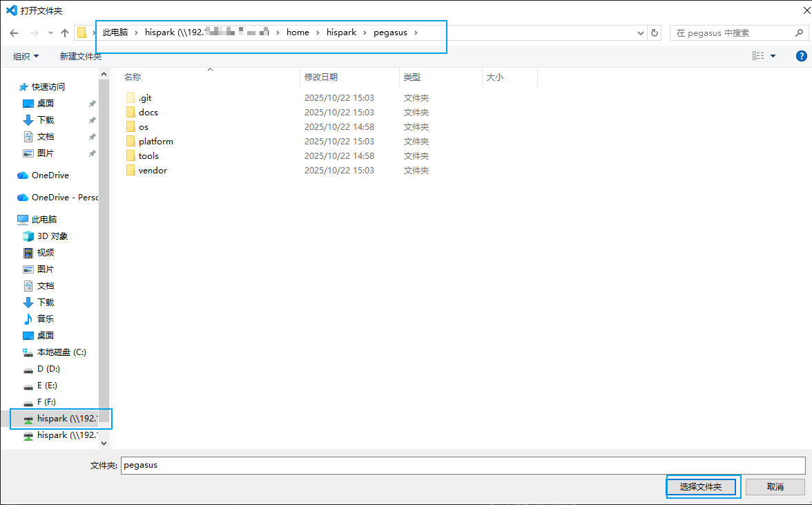The width and height of the screenshot is (812, 505).
Task: Click the 选择文件夹 button
Action: (x=701, y=487)
